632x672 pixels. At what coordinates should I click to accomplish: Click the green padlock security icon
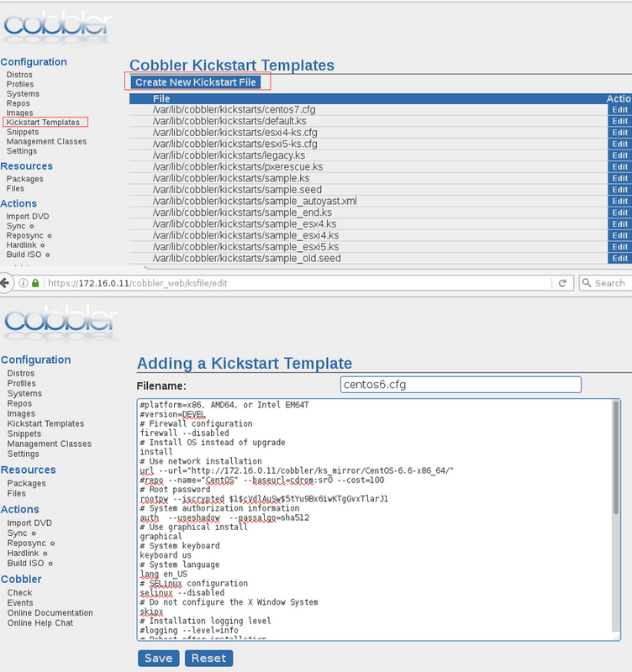click(35, 283)
